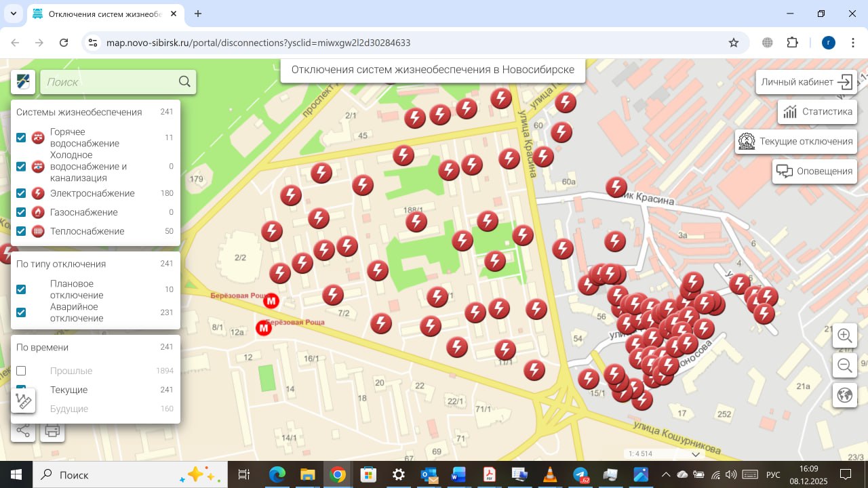
Task: Click the share map icon
Action: (x=24, y=431)
